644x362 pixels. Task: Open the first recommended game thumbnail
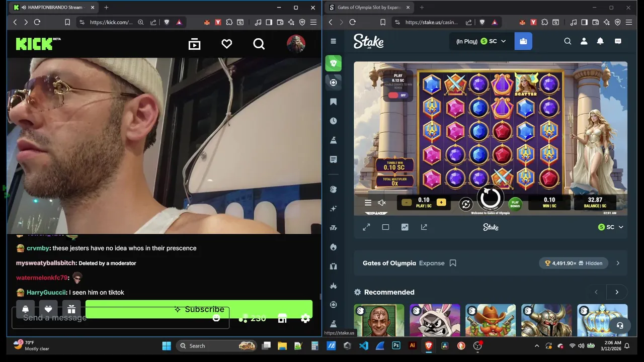pos(379,320)
